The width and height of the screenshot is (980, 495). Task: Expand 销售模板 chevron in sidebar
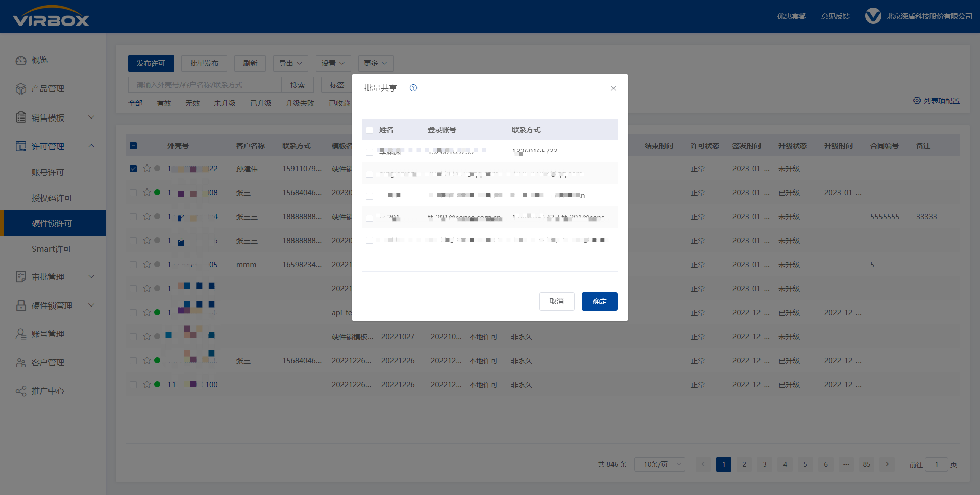[92, 117]
